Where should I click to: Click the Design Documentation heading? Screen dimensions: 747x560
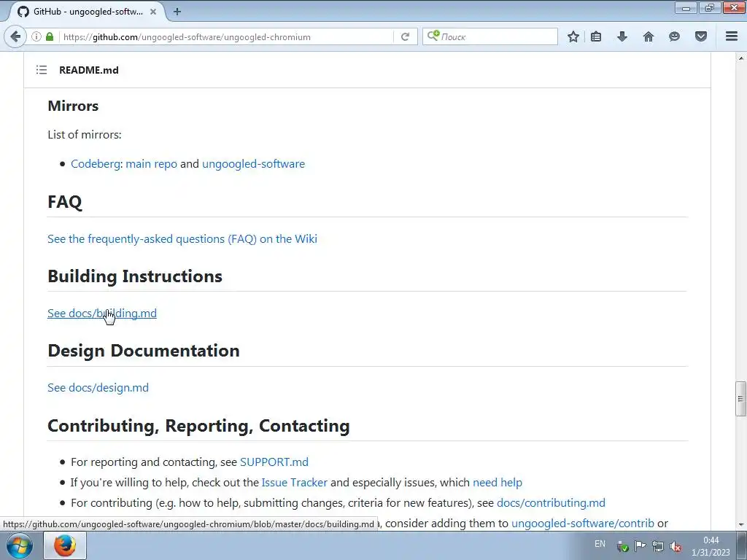point(144,351)
